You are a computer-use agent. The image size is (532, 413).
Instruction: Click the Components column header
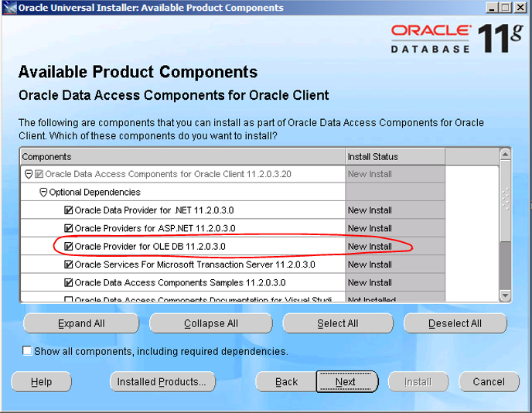pos(182,156)
